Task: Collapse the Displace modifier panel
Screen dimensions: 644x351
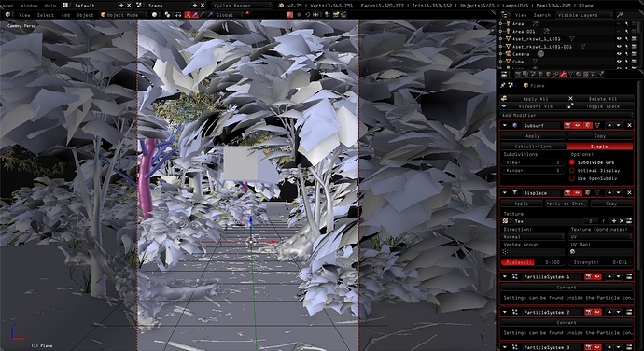Action: tap(505, 192)
